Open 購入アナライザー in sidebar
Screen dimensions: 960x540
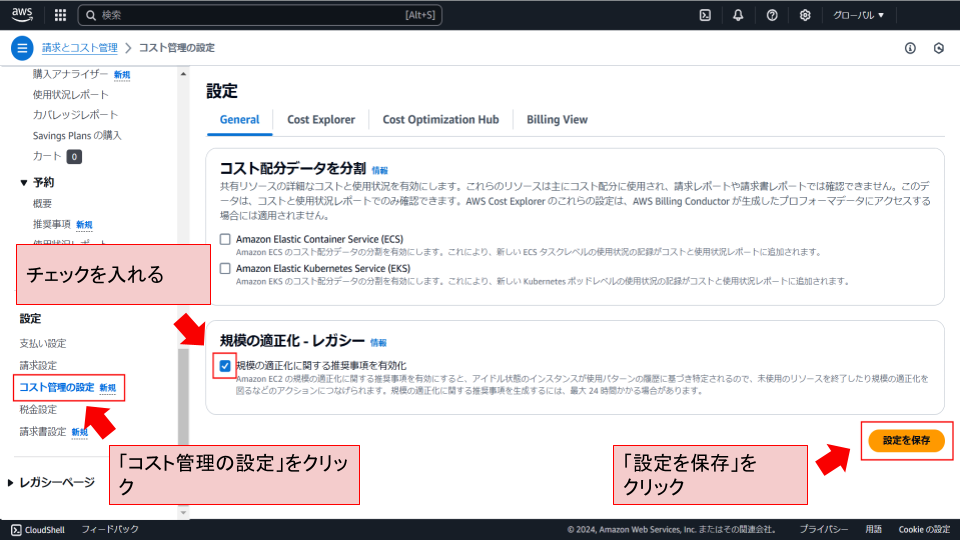70,74
